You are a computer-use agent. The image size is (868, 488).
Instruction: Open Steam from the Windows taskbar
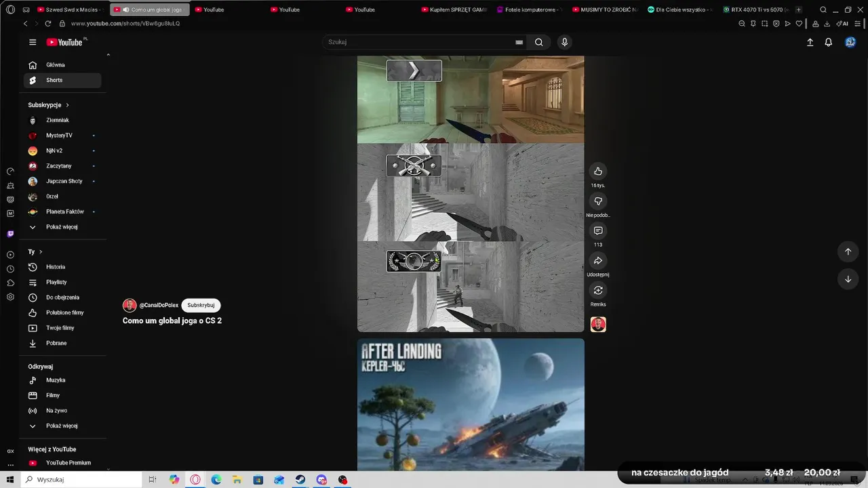pos(300,479)
